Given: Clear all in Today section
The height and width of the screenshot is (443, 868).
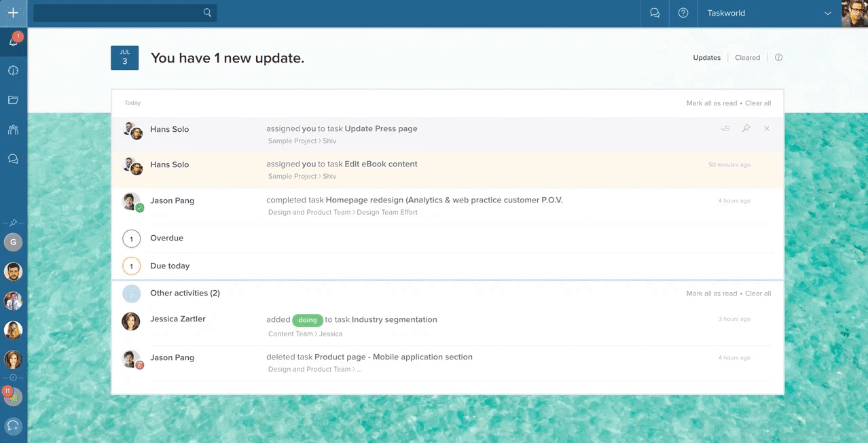Looking at the screenshot, I should click(758, 103).
